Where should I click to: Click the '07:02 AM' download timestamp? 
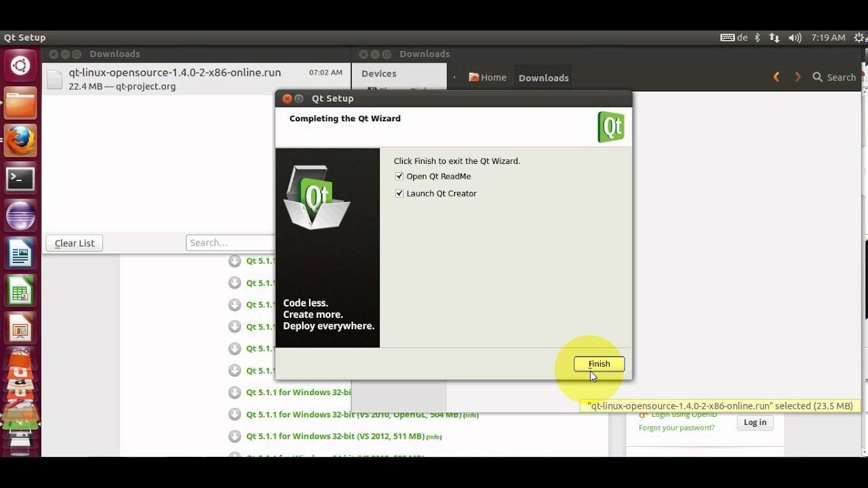(325, 72)
